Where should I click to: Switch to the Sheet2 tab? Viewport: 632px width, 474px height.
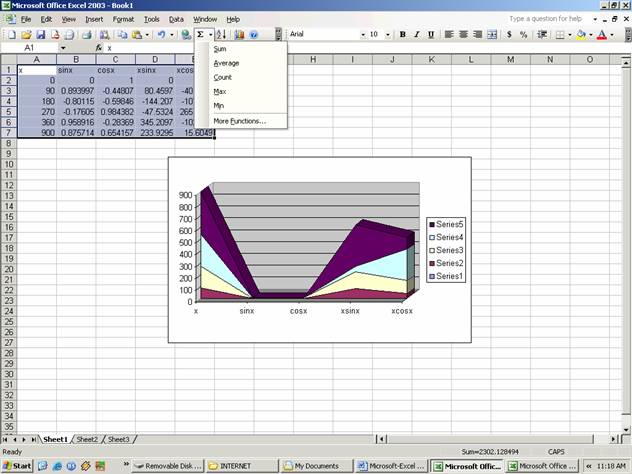87,439
